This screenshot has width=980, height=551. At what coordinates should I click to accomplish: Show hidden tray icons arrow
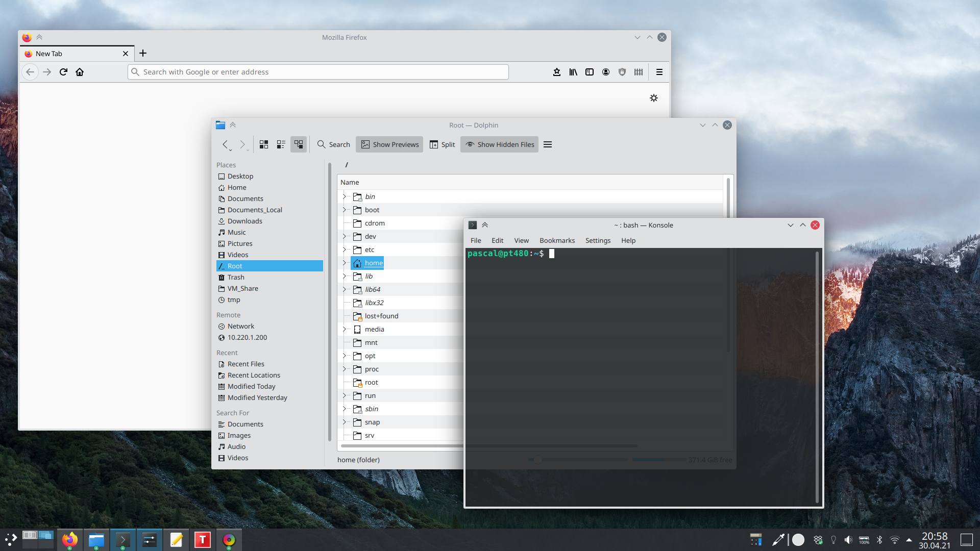tap(909, 540)
